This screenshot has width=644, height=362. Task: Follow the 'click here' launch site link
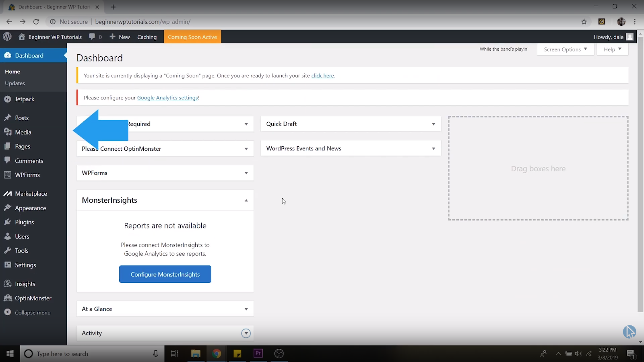pos(322,76)
